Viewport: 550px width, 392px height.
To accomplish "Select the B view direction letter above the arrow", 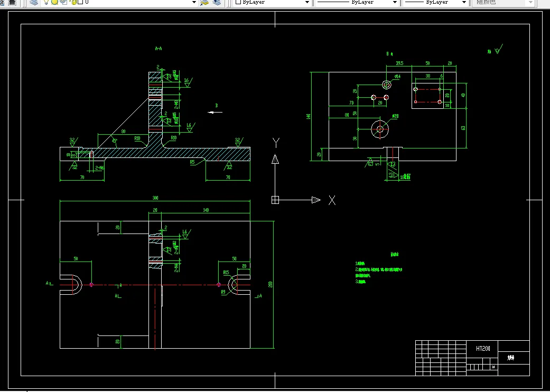I will 217,106.
